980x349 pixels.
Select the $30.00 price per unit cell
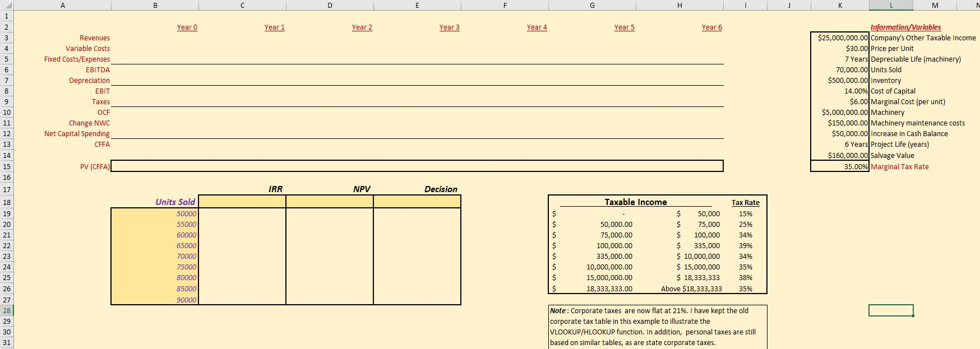pos(840,49)
